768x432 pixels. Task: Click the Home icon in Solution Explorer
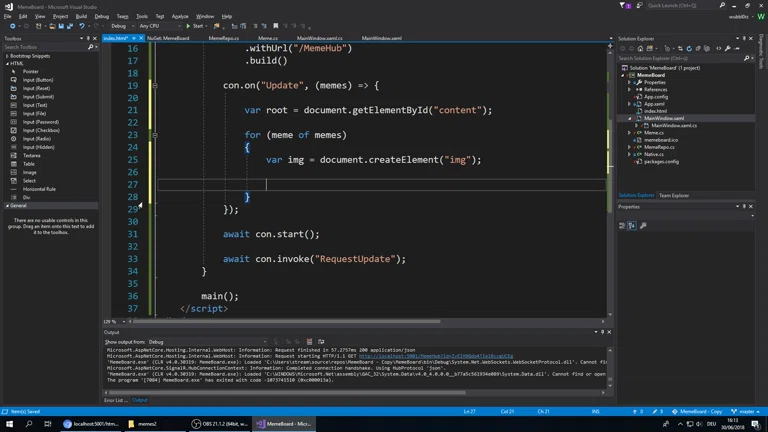[x=640, y=48]
